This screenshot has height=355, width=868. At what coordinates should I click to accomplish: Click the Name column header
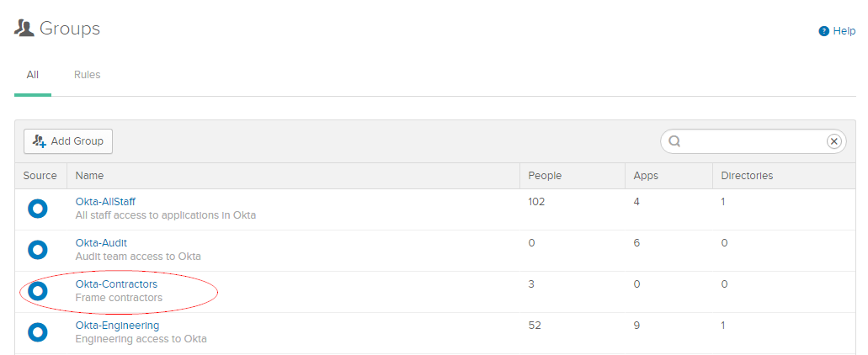click(x=90, y=176)
